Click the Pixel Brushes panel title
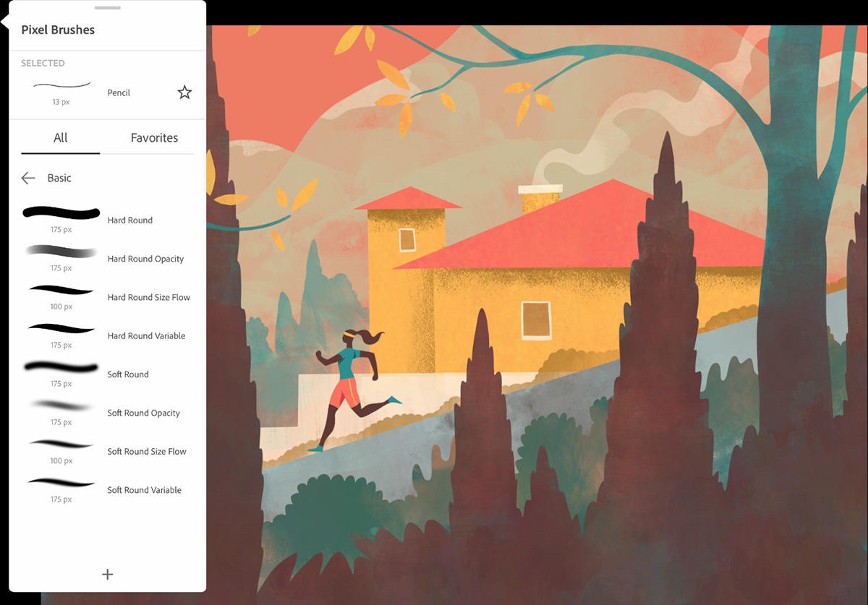The width and height of the screenshot is (868, 605). coord(58,30)
